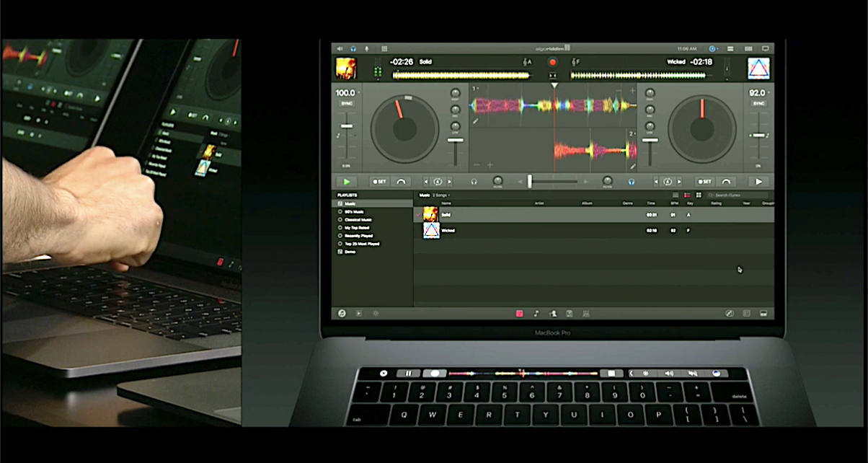Switch library to artwork list view
This screenshot has height=463, width=868.
click(687, 195)
